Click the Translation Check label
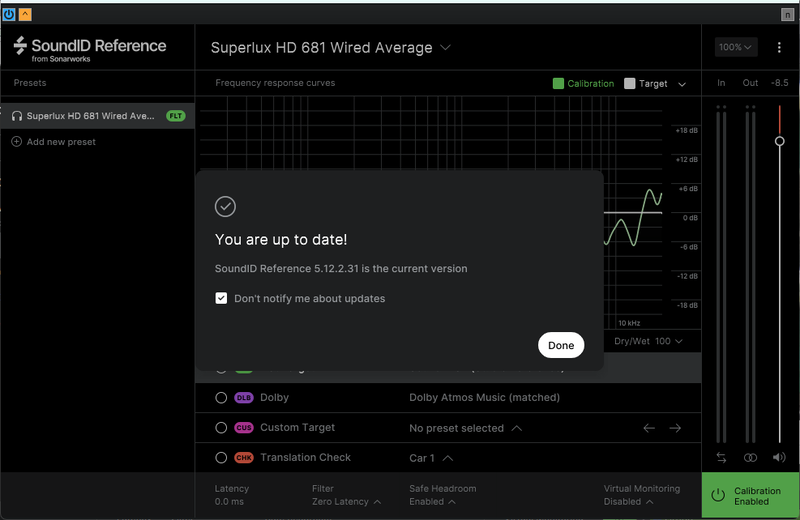This screenshot has height=520, width=800. tap(305, 457)
